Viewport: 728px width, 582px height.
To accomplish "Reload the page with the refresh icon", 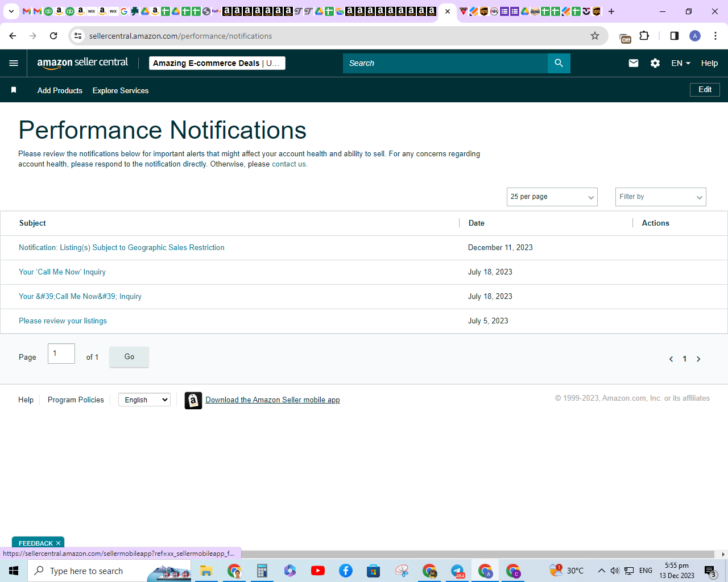I will pos(53,36).
